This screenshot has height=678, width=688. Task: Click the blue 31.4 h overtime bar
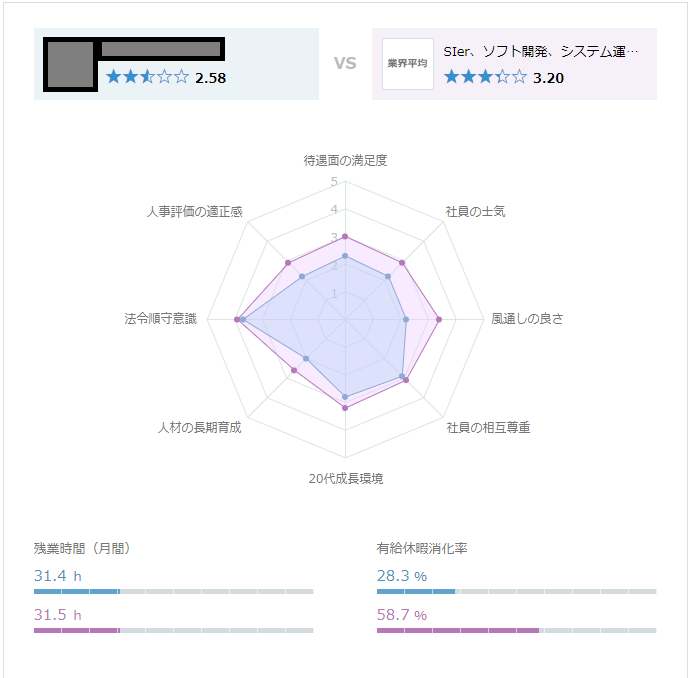pos(77,591)
